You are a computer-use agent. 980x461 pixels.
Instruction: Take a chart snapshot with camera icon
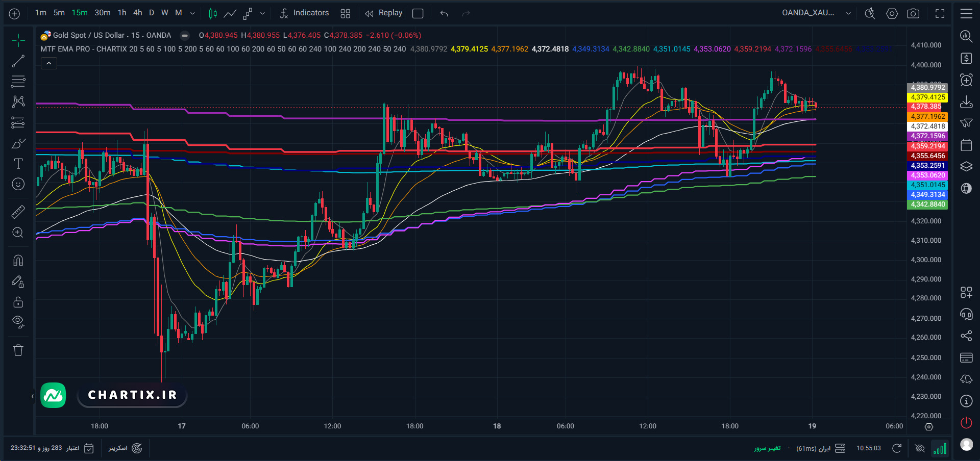913,13
